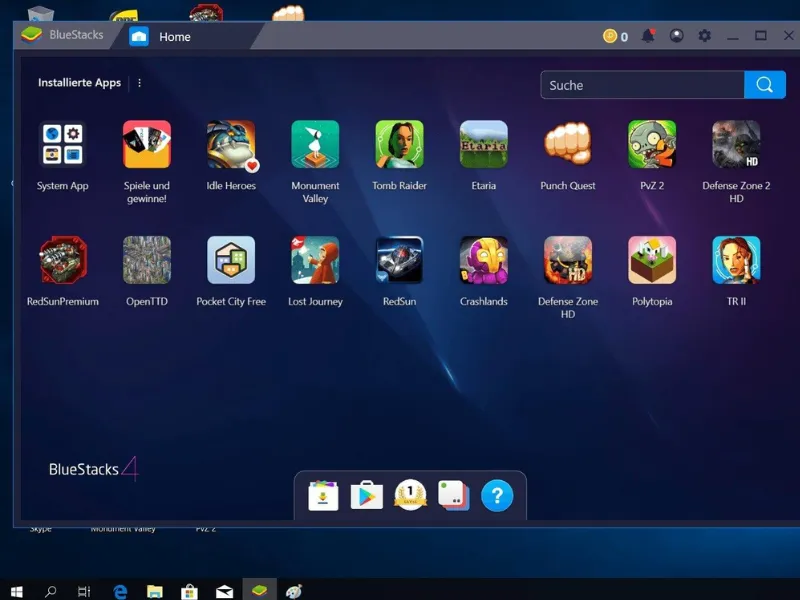Launch Microsoft Edge from taskbar

tap(120, 591)
